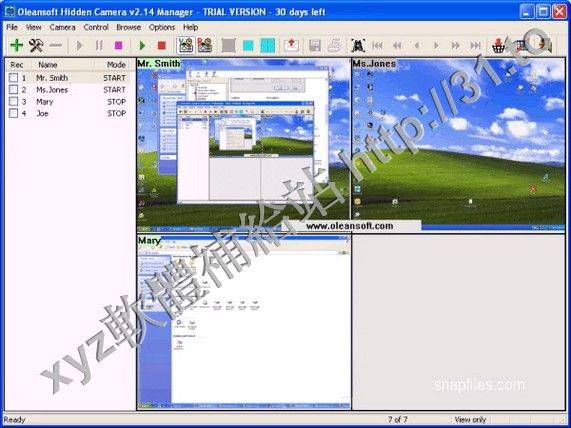Click the fast rewind double-arrow icon
Image resolution: width=571 pixels, height=428 pixels.
pos(397,46)
